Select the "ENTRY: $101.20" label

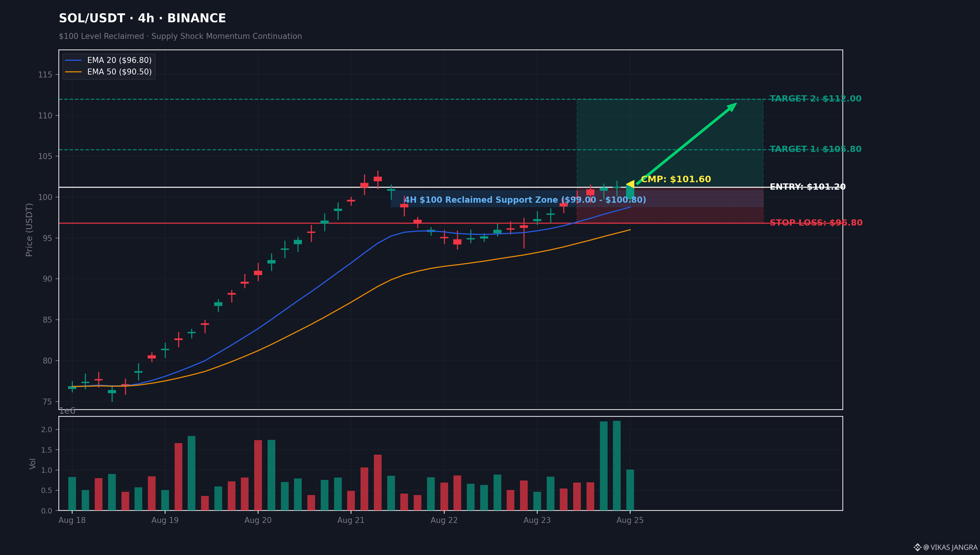point(808,187)
